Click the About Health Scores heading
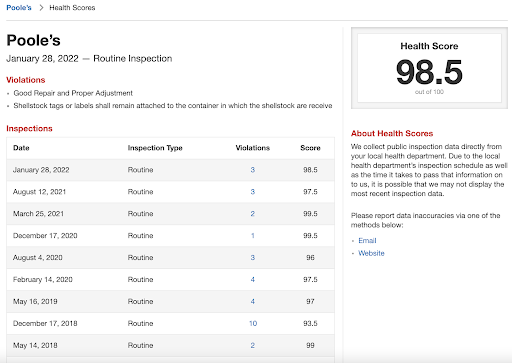The height and width of the screenshot is (363, 512). (x=392, y=134)
